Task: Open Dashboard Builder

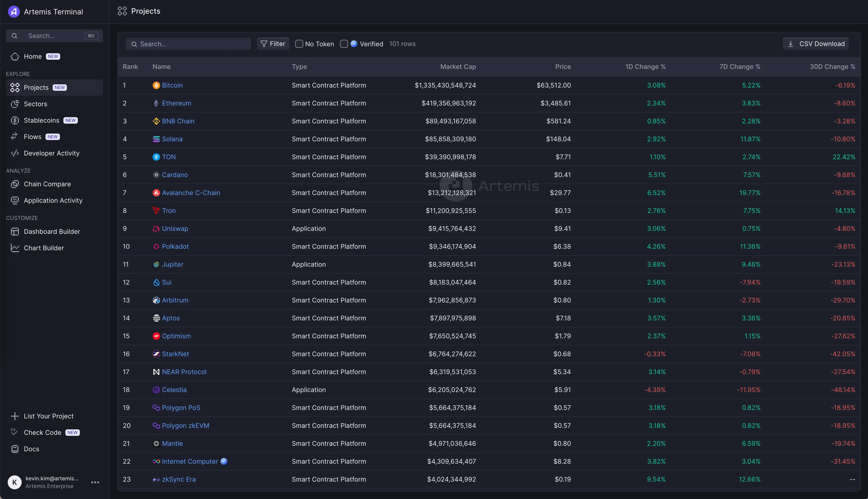Action: coord(54,232)
